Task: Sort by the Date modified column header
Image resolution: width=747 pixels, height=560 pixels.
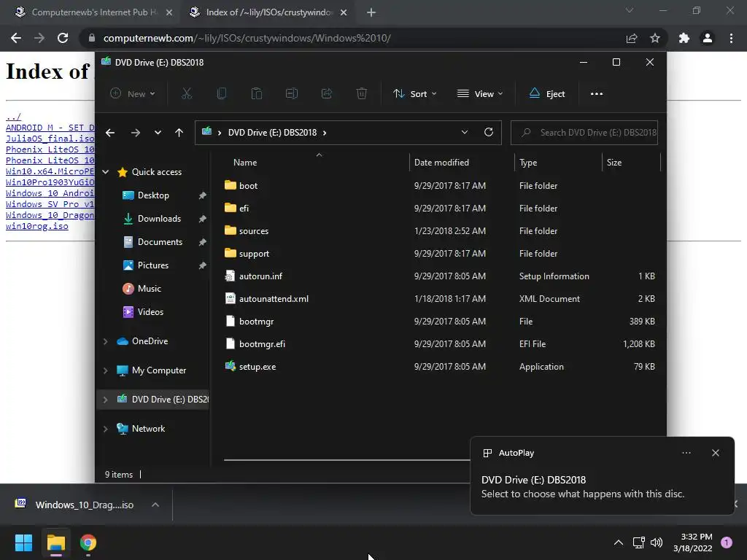Action: click(441, 163)
